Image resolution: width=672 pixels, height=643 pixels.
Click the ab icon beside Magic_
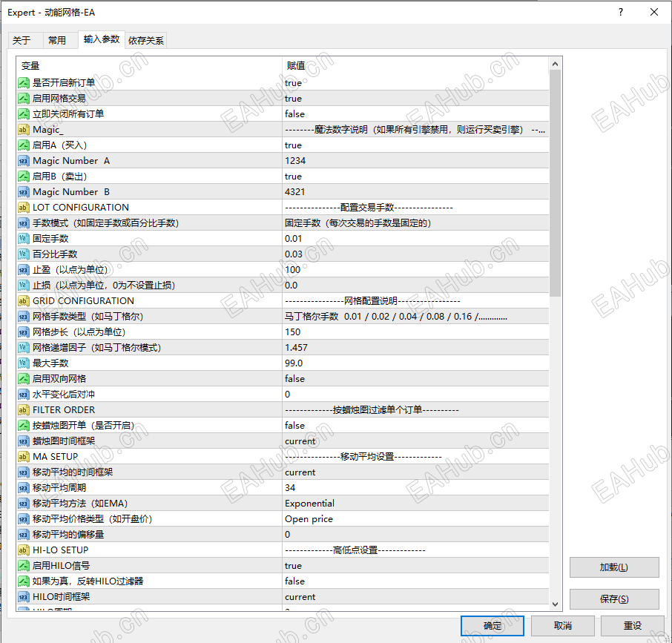coord(23,129)
